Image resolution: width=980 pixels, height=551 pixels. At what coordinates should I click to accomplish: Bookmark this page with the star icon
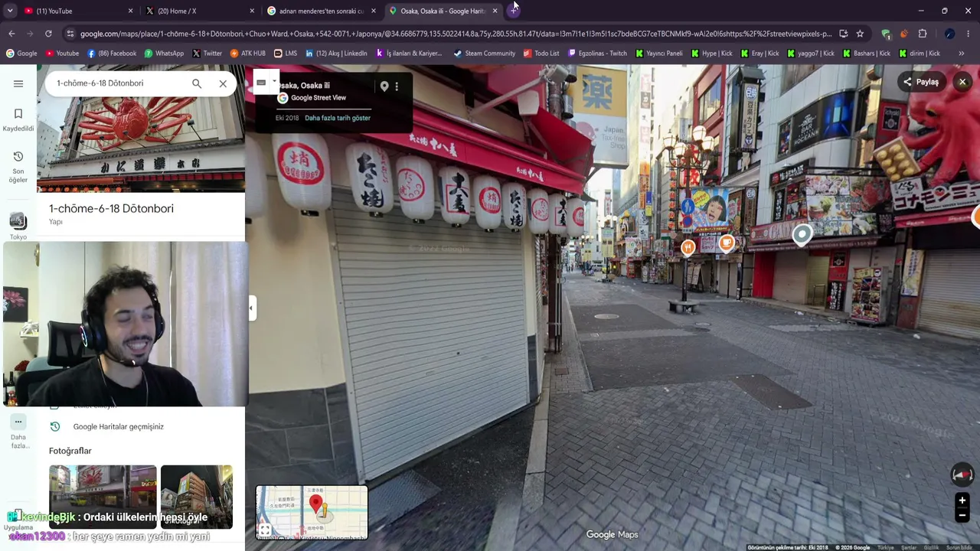tap(860, 34)
